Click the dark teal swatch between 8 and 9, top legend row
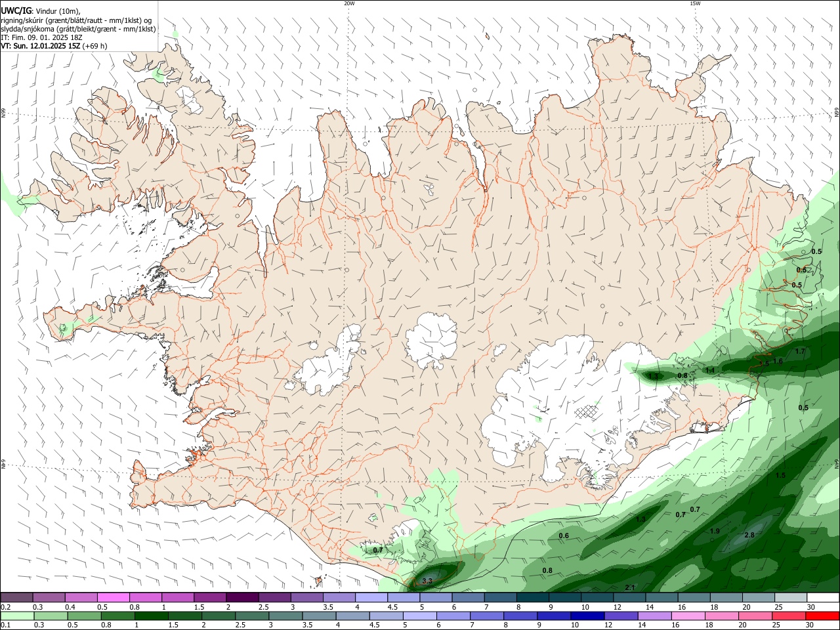This screenshot has height=630, width=840. (532, 597)
